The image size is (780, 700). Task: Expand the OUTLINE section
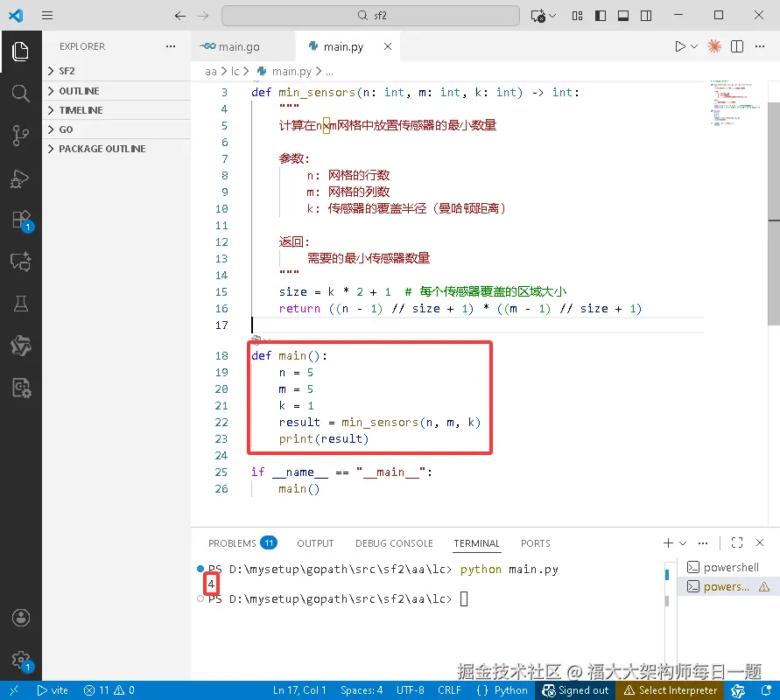116,91
